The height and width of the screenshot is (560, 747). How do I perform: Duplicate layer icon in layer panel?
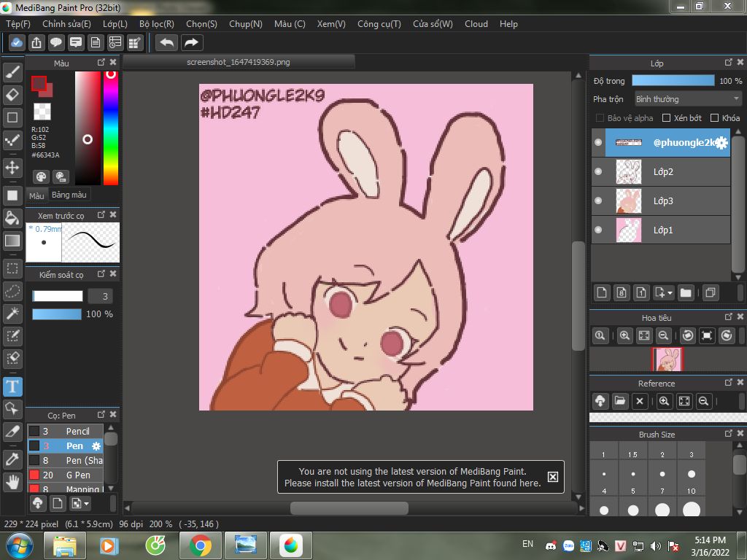[711, 292]
